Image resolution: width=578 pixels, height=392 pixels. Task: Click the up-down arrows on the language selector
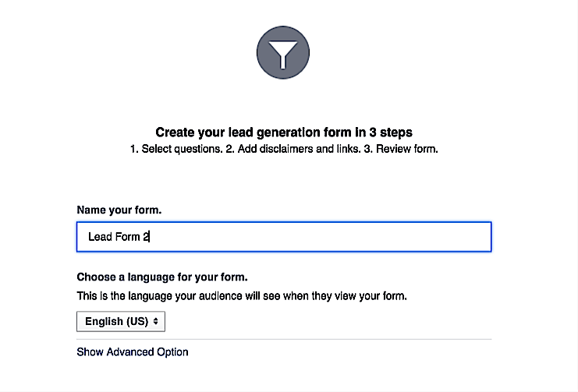pos(156,321)
